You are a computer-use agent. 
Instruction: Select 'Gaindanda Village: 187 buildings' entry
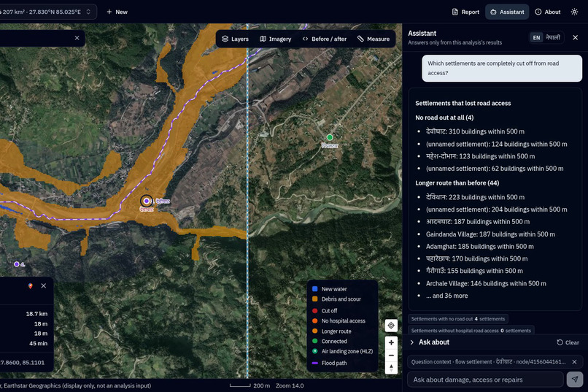point(490,234)
